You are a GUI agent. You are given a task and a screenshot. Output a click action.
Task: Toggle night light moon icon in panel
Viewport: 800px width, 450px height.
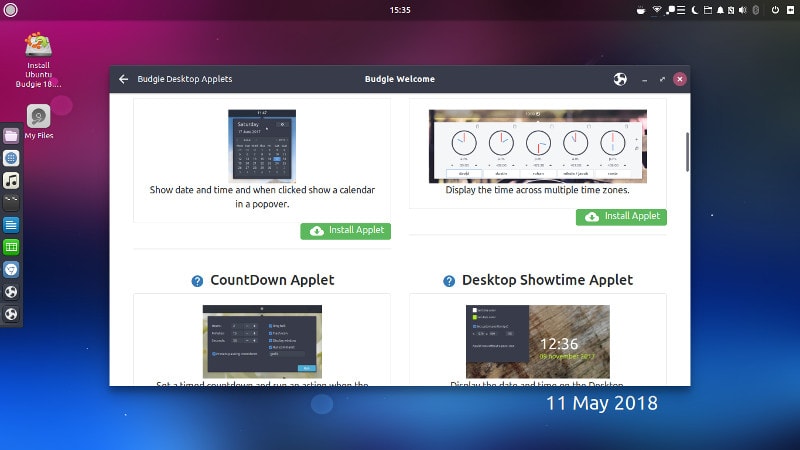(694, 10)
